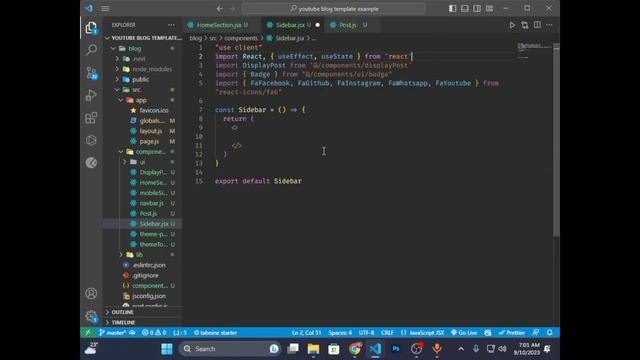Open Customize Layout icon

click(489, 9)
